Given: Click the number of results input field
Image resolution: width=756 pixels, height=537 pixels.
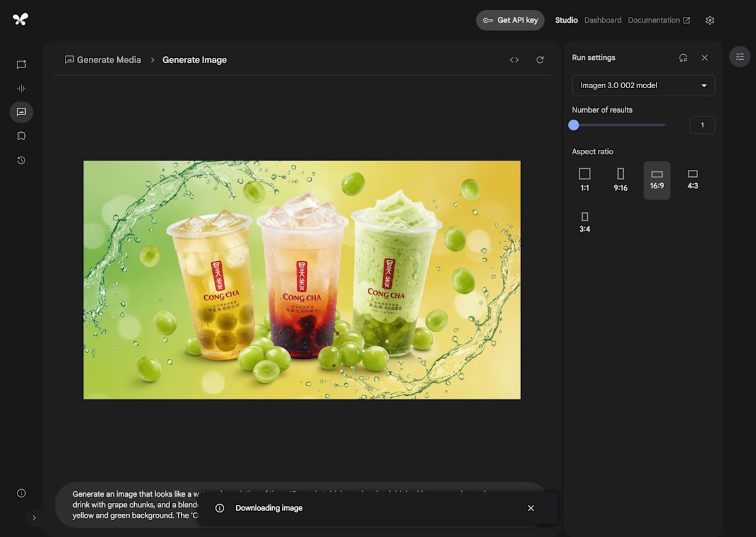Looking at the screenshot, I should [702, 125].
